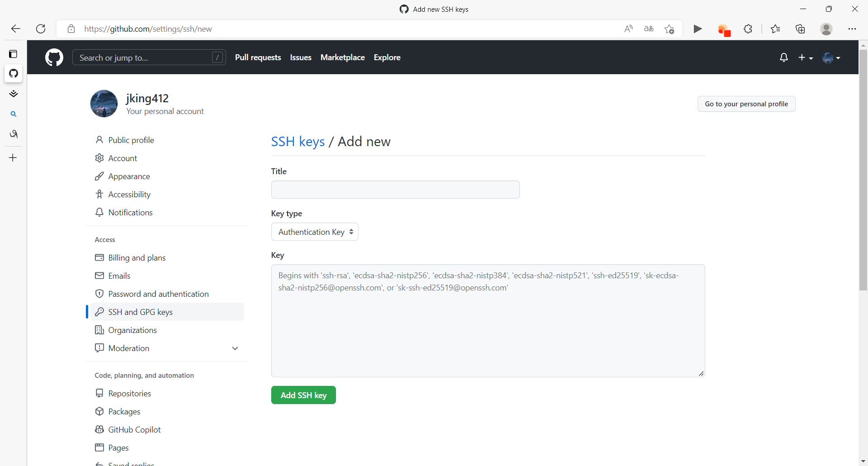The height and width of the screenshot is (466, 868).
Task: Click the browser profile avatar icon
Action: tap(826, 29)
